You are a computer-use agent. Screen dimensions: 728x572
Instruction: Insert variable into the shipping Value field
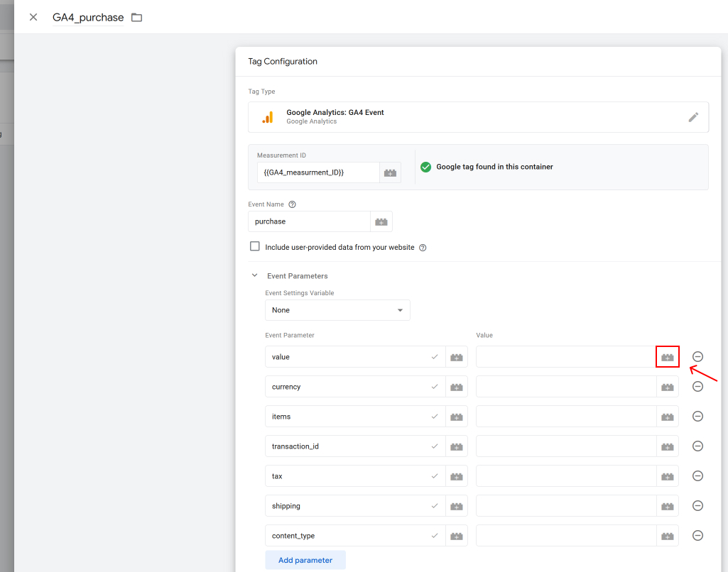[x=668, y=506]
